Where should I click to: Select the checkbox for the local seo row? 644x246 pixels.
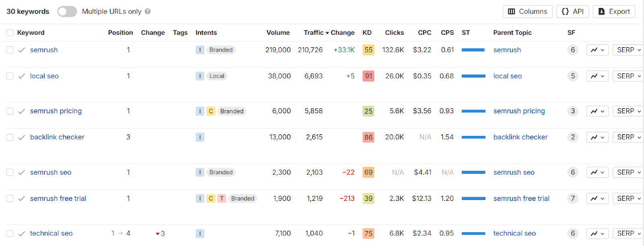click(x=10, y=76)
